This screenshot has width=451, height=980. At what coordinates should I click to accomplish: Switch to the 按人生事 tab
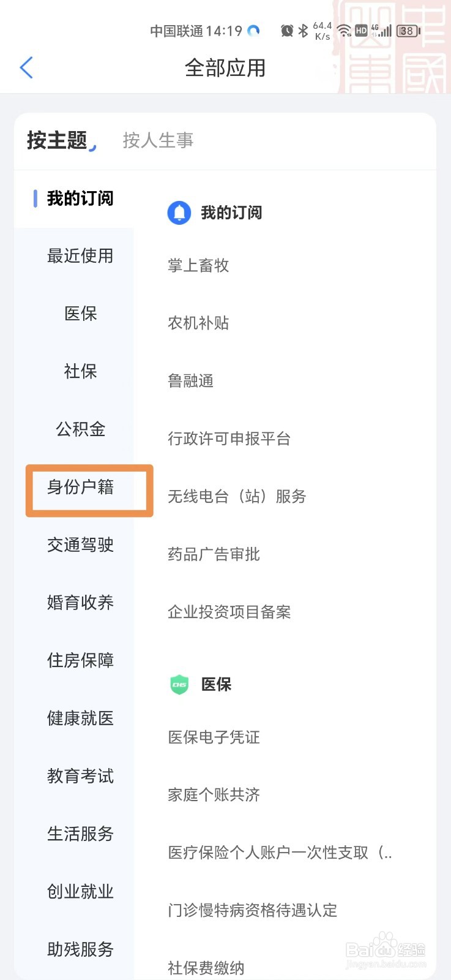(x=158, y=140)
